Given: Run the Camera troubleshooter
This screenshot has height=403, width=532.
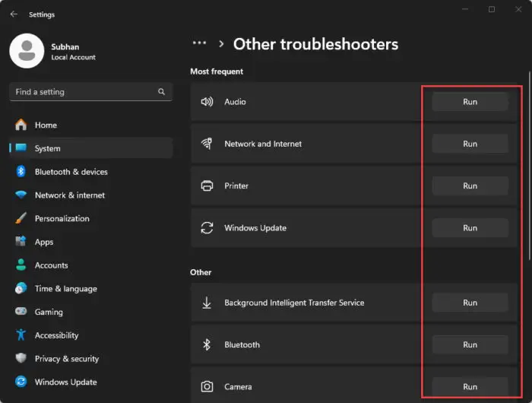Looking at the screenshot, I should pyautogui.click(x=470, y=387).
